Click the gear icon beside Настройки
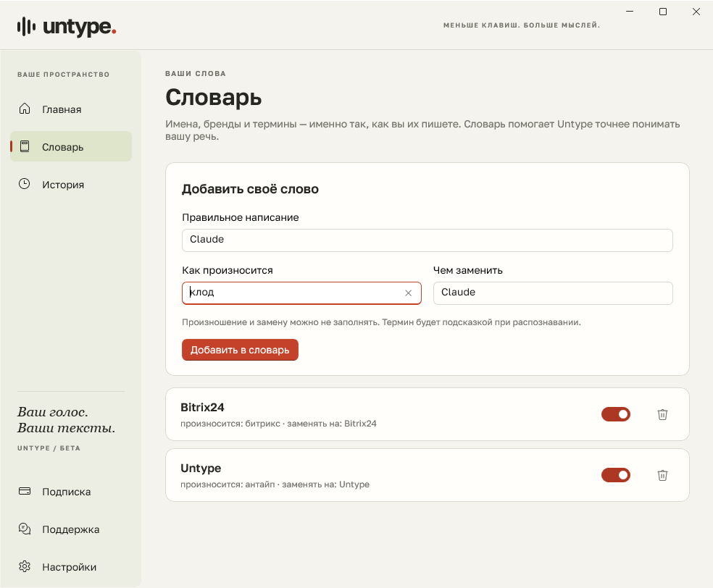Screen dimensions: 713x588 click(x=25, y=567)
